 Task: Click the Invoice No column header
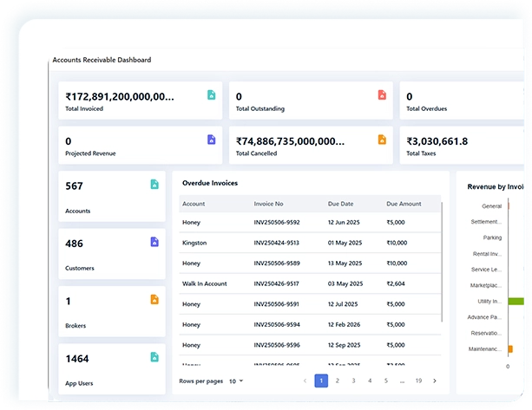point(268,204)
